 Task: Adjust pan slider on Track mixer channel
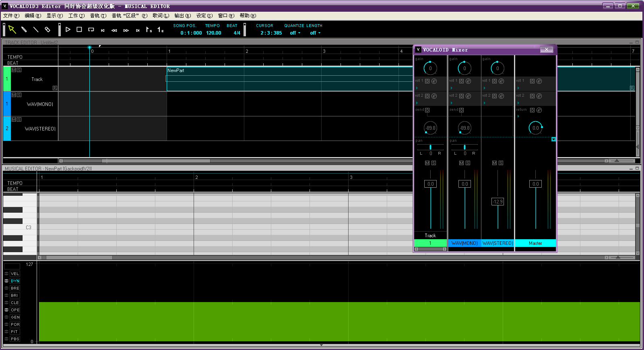pos(430,147)
